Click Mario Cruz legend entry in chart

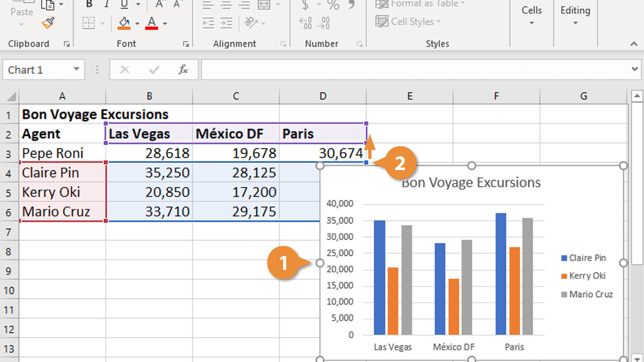click(x=587, y=294)
